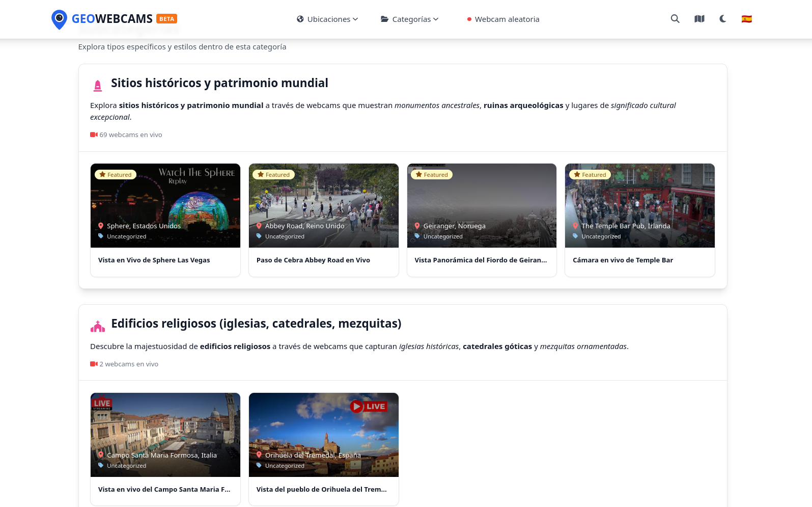
Task: Open 'Vista del pueblo de Orihuela del Trem...'
Action: 322,490
